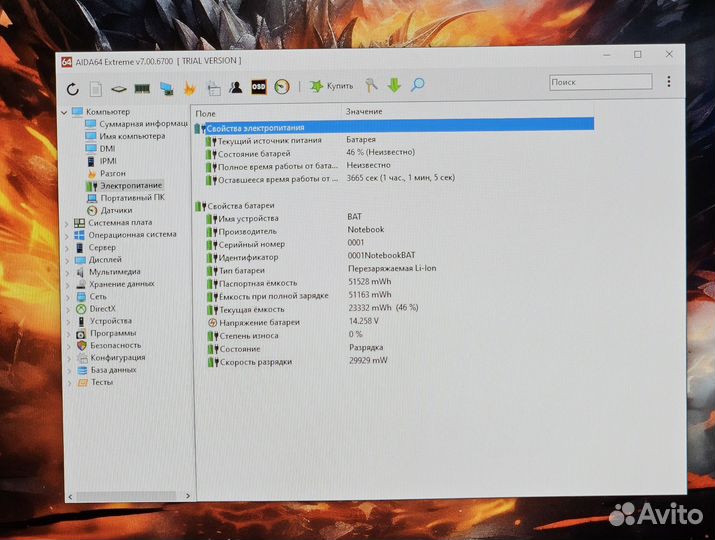Select Электропитание tree item
Image resolution: width=715 pixels, height=540 pixels.
click(124, 186)
